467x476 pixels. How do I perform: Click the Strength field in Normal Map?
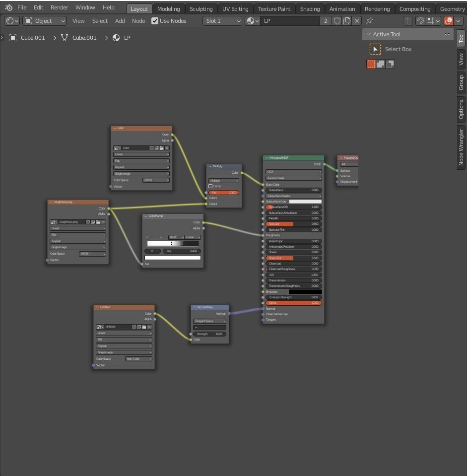tap(210, 334)
